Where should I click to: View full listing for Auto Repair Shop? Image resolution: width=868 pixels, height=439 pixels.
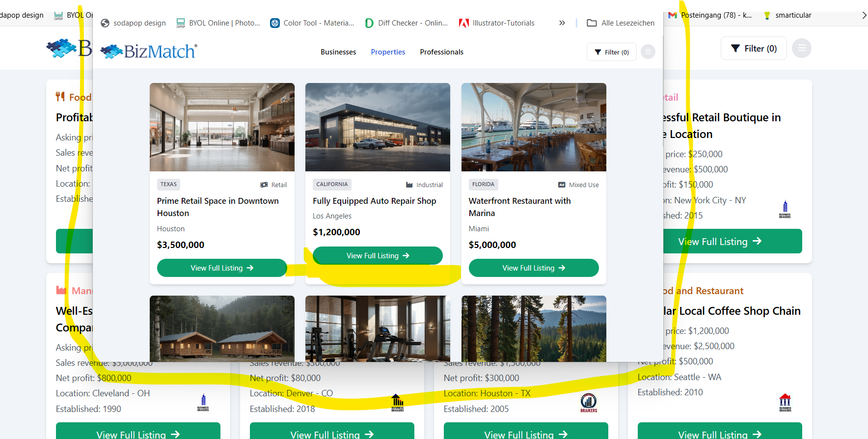(378, 255)
